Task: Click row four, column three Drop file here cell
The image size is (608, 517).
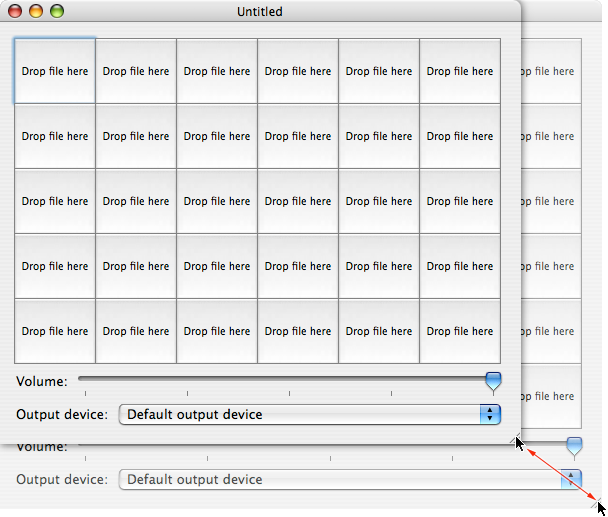Action: click(217, 266)
